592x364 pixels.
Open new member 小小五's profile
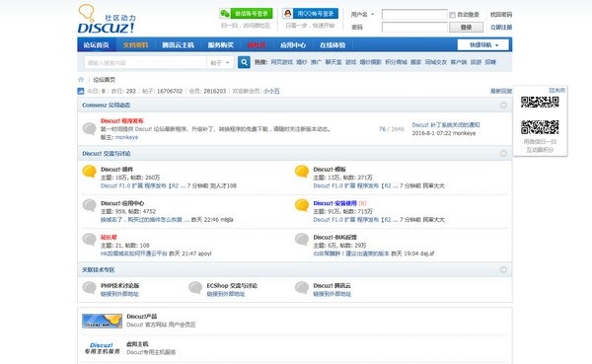click(x=271, y=91)
